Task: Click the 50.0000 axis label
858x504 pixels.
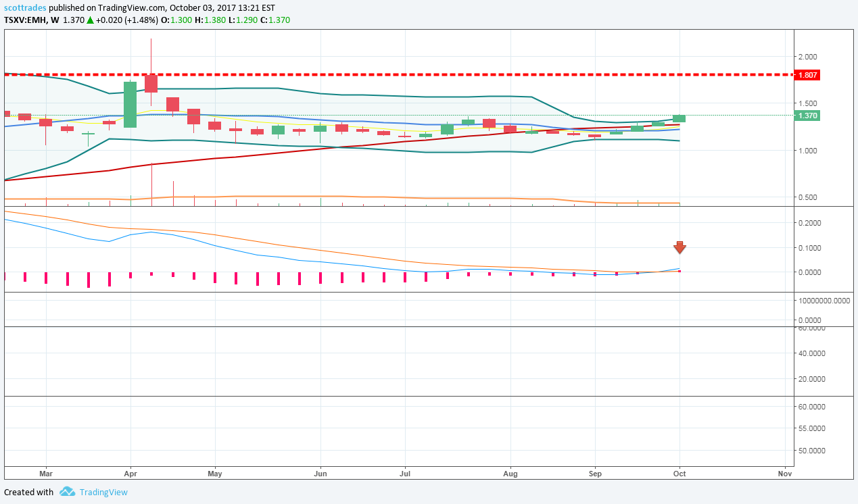Action: click(x=812, y=451)
